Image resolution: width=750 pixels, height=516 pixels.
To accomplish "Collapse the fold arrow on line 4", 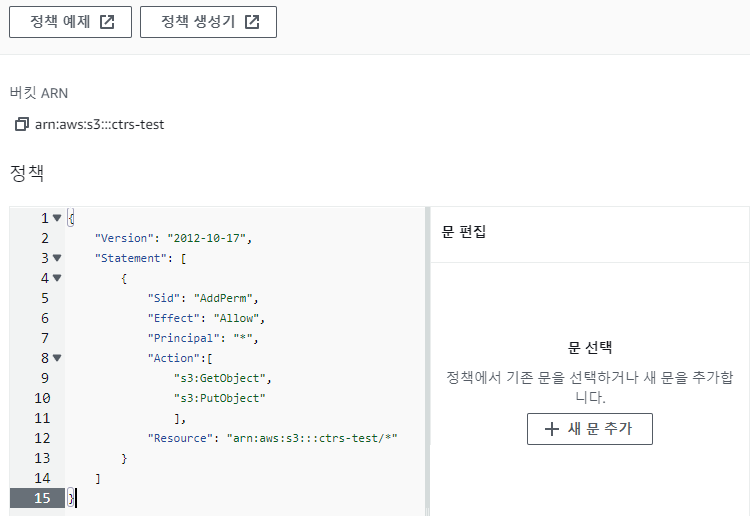I will click(57, 278).
